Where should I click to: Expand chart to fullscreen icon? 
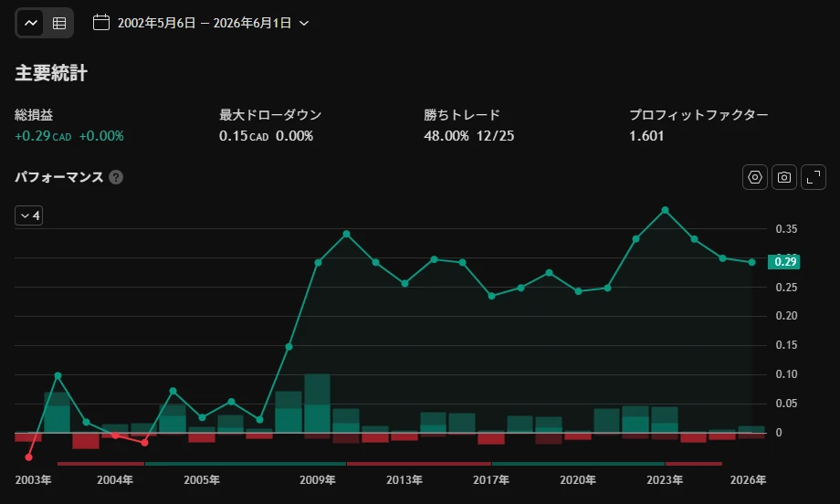[x=814, y=177]
